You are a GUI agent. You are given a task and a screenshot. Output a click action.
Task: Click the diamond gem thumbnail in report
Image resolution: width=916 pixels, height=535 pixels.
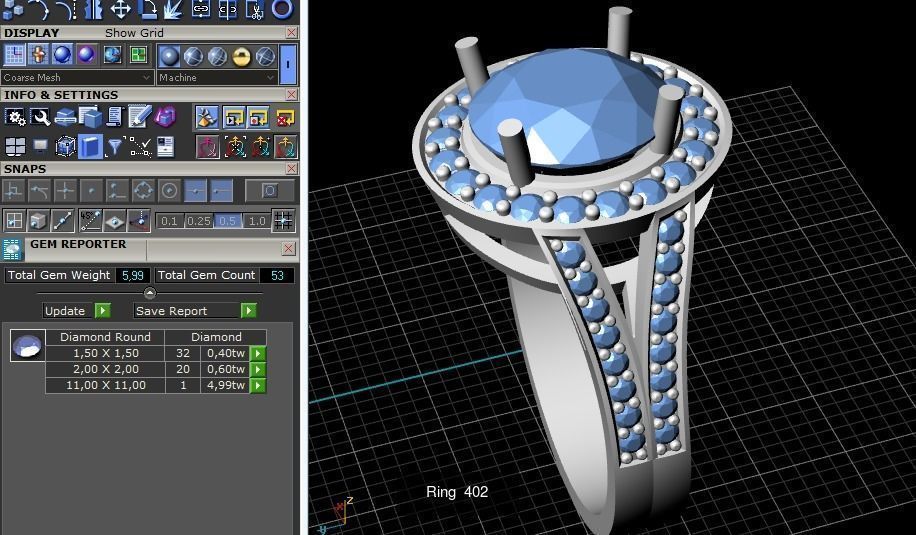[x=27, y=345]
